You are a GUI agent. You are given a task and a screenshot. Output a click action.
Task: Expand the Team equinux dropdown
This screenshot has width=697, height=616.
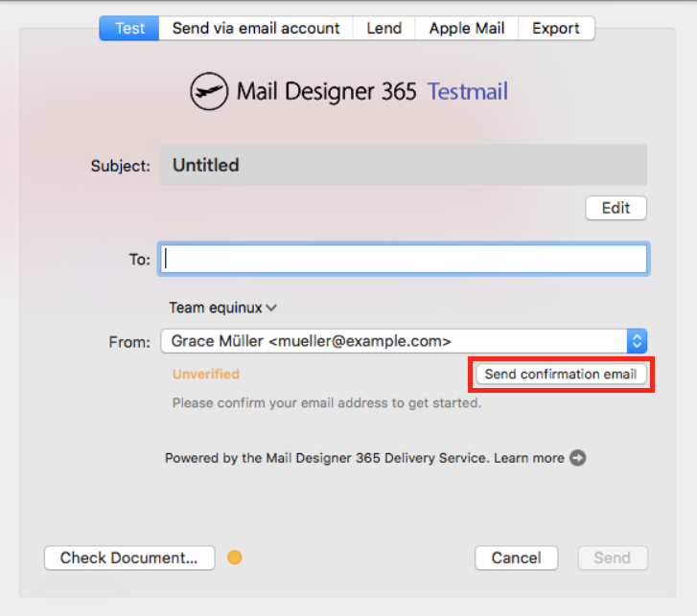tap(222, 308)
